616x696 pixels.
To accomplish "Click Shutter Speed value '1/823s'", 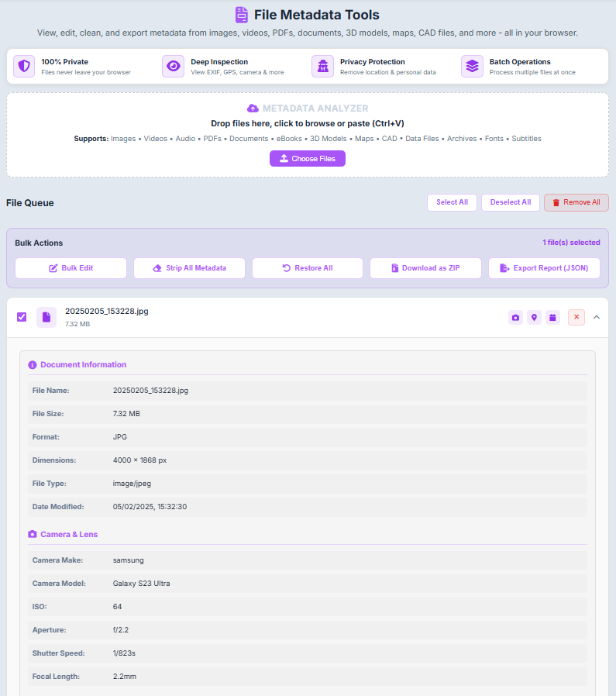I will 124,653.
